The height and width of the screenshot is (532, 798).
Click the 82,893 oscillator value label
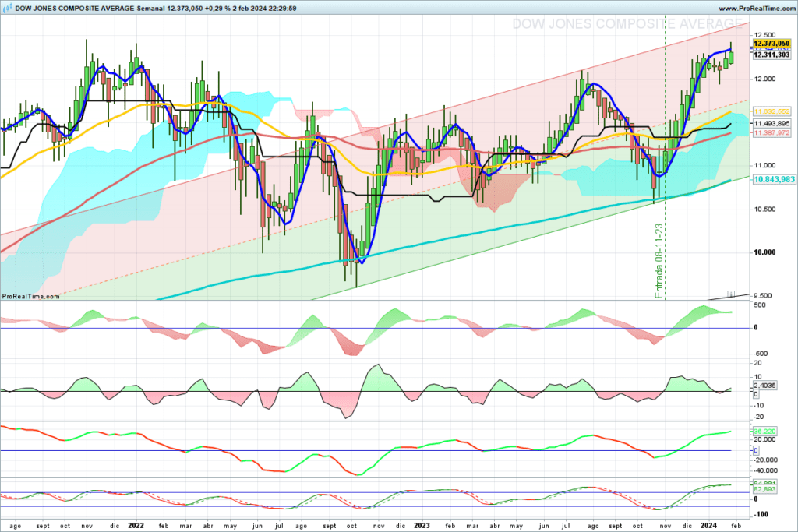(764, 489)
